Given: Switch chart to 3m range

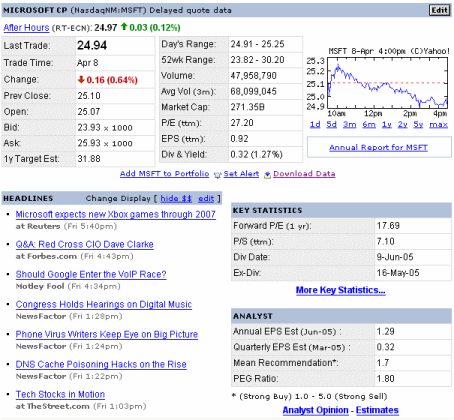Looking at the screenshot, I should coord(349,125).
